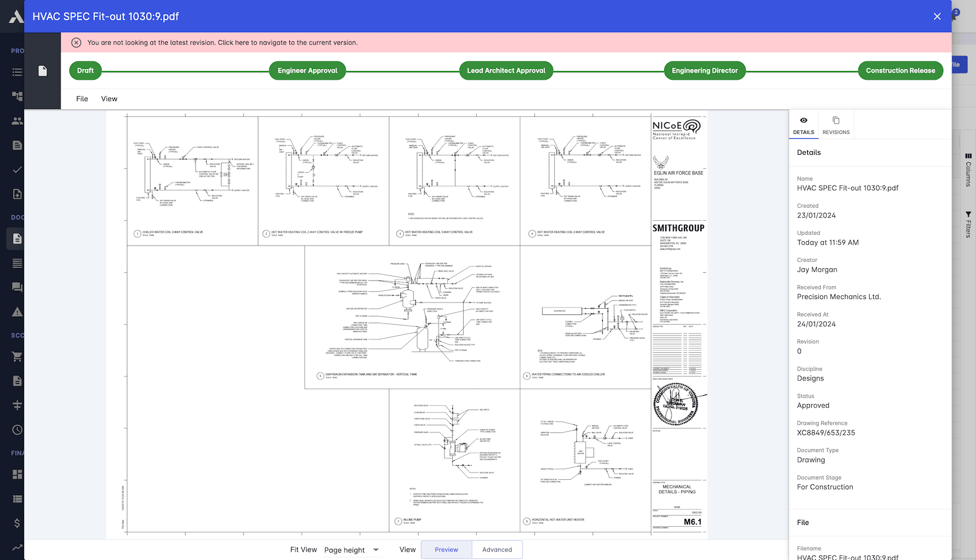Open the File menu
976x560 pixels.
tap(82, 99)
